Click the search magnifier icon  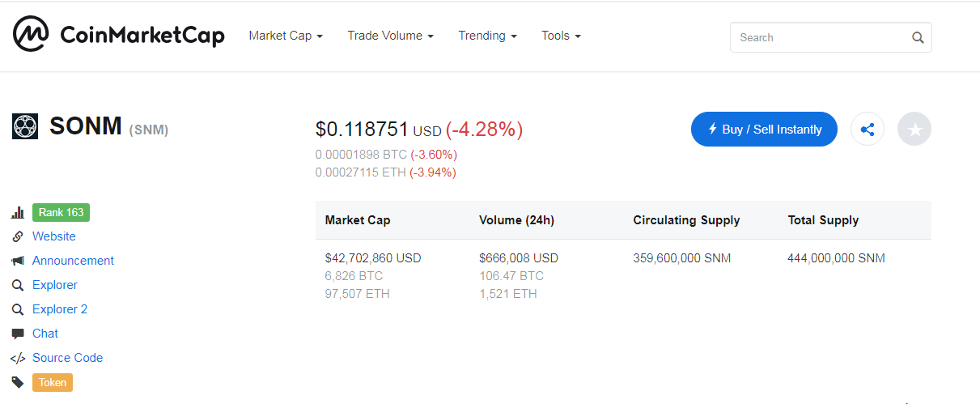pyautogui.click(x=917, y=37)
